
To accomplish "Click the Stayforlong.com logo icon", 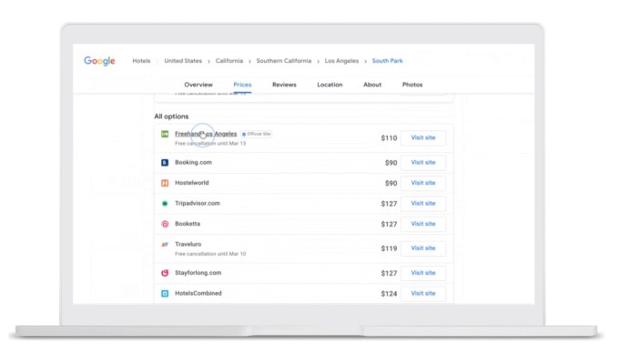I will [x=165, y=273].
